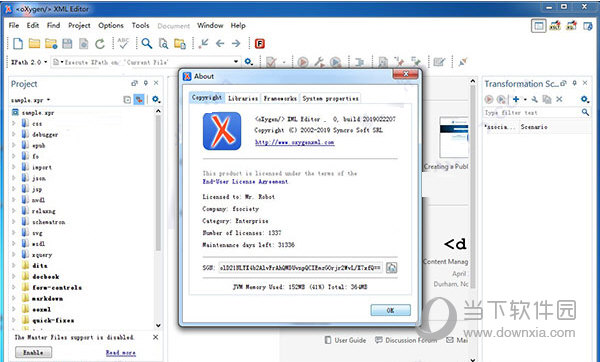This screenshot has height=362, width=600.
Task: Click OK in About dialog
Action: point(390,310)
